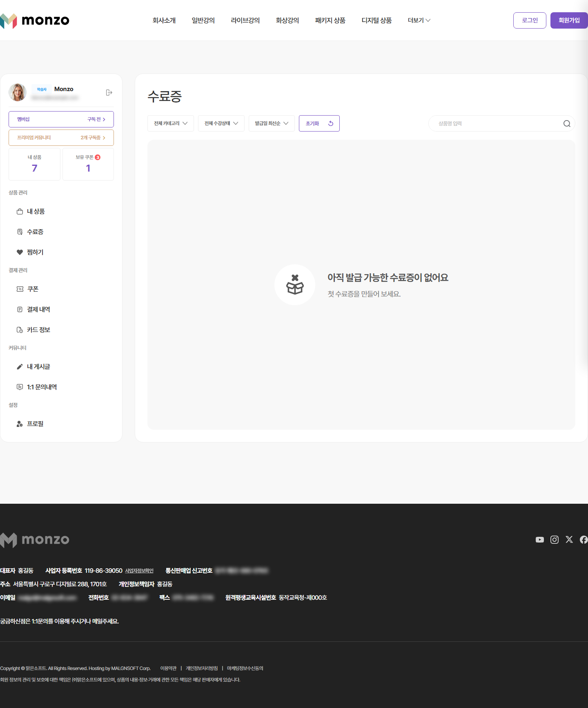Click the 내 상품 count card showing 7
The height and width of the screenshot is (708, 588).
point(35,164)
